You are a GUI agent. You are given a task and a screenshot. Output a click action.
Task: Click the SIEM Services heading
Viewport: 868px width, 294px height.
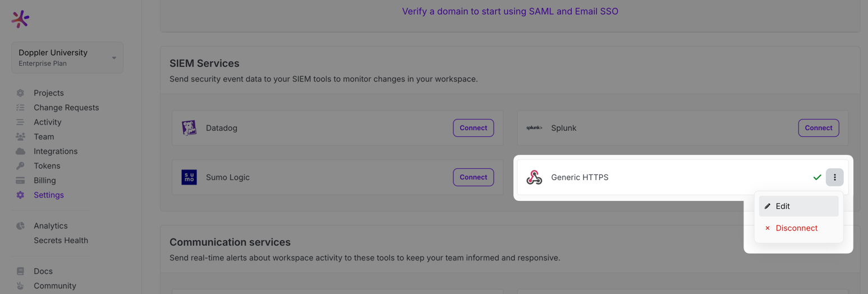[x=204, y=63]
